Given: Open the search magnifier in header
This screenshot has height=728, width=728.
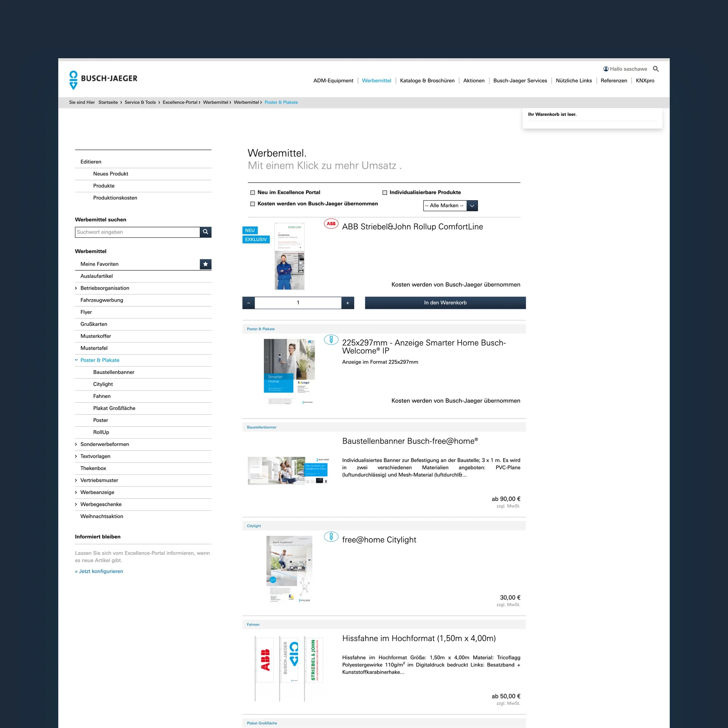Looking at the screenshot, I should (x=656, y=69).
